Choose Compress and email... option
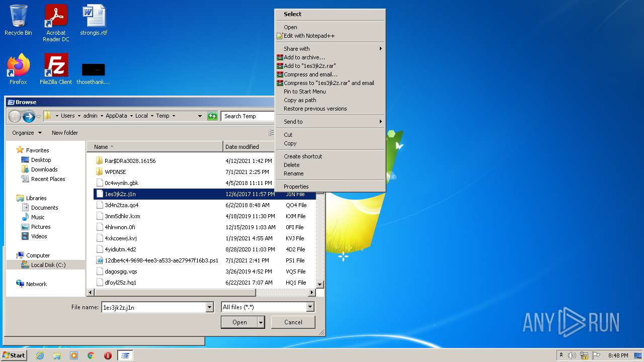Screen dimensions: 644x362 coord(330,74)
